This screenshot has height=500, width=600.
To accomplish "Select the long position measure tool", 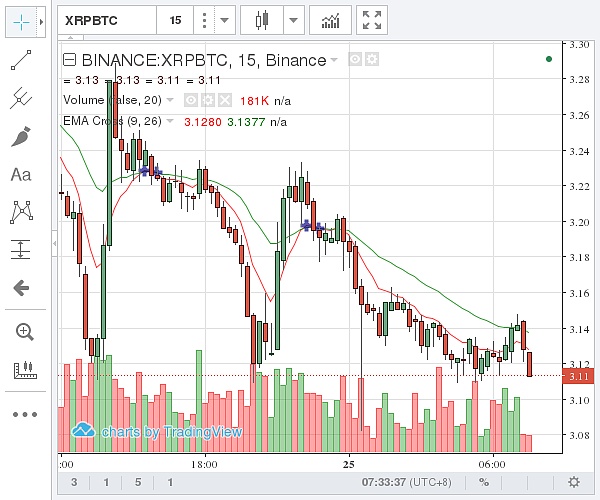I will tap(21, 249).
